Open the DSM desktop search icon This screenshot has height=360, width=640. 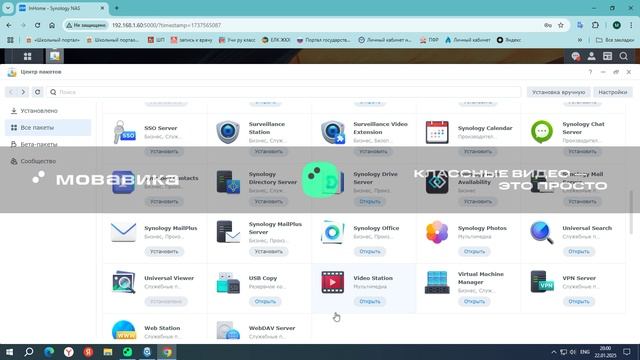coord(624,56)
